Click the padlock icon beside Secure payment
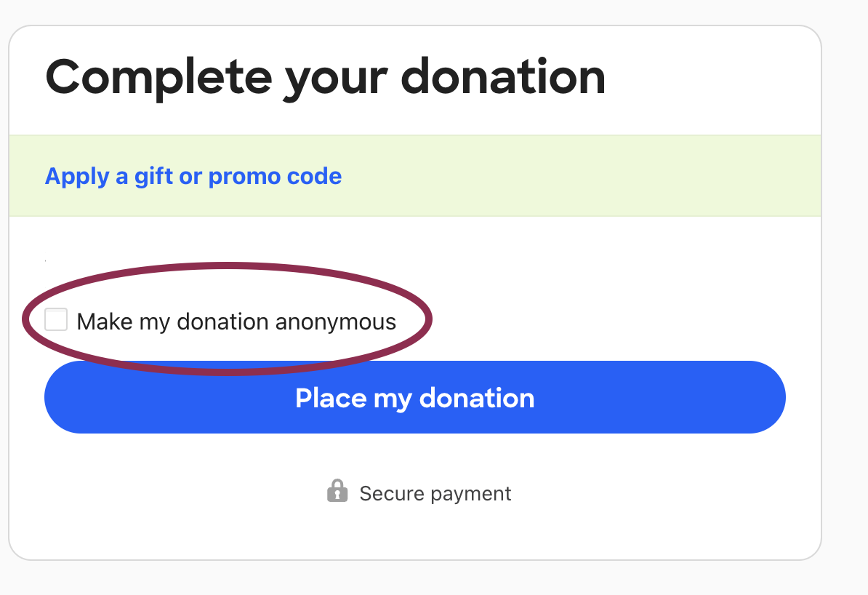Image resolution: width=868 pixels, height=595 pixels. tap(337, 491)
